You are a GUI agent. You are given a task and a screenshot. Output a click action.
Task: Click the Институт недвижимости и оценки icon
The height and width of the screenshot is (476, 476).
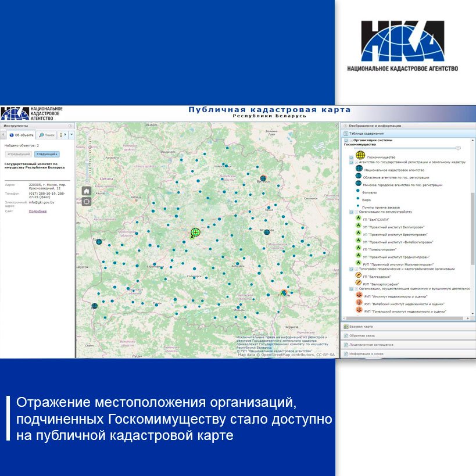click(359, 296)
